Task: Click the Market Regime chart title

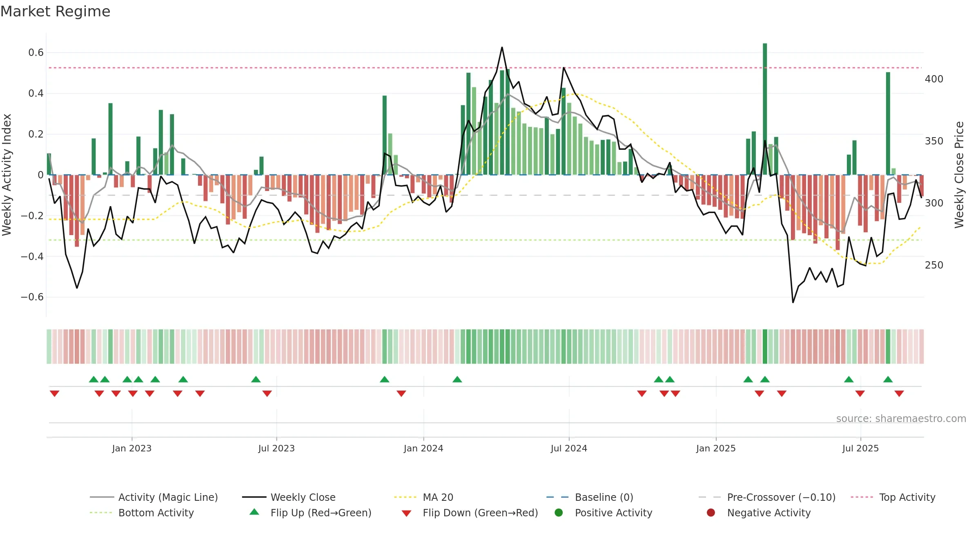Action: 55,11
